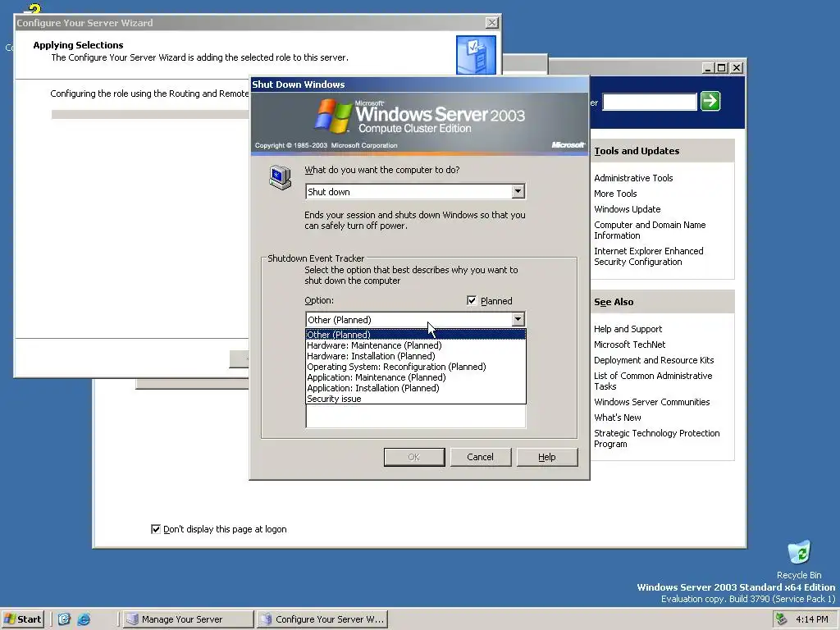Open Windows Update link
Viewport: 840px width, 630px height.
coord(627,209)
